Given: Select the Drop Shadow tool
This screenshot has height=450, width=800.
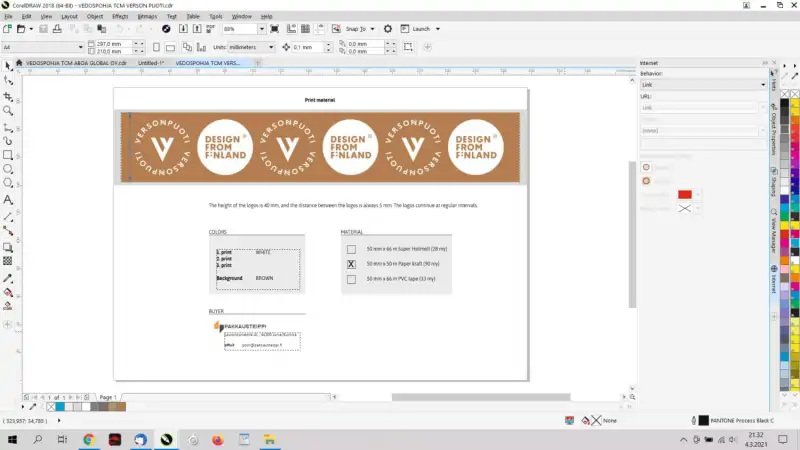Looking at the screenshot, I should [8, 247].
